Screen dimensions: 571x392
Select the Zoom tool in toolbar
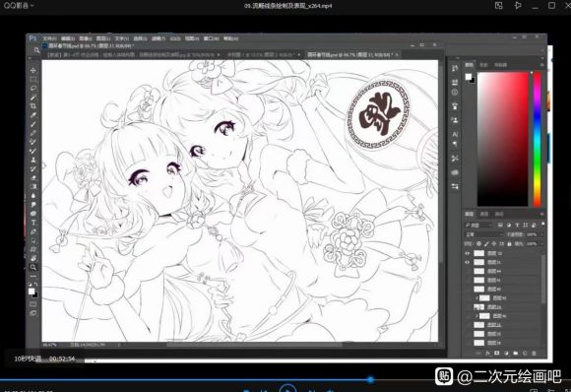(x=33, y=267)
